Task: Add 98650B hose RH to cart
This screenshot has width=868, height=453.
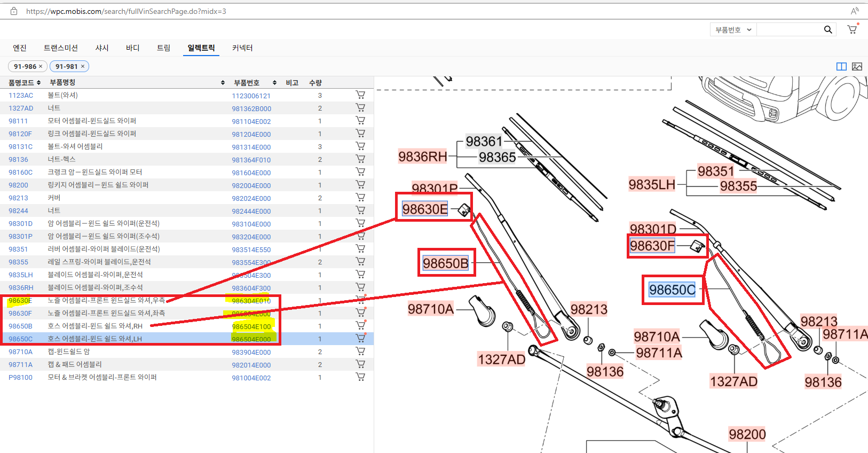Action: (x=361, y=326)
